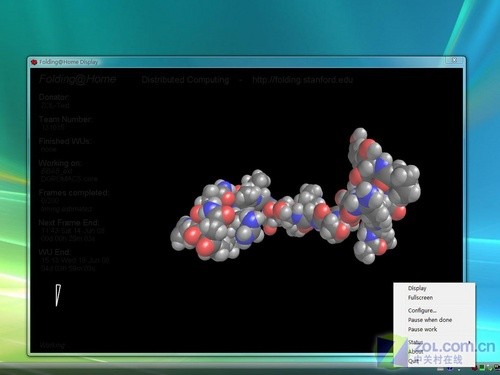Open Configure... from the context menu
This screenshot has width=500, height=375.
(422, 310)
